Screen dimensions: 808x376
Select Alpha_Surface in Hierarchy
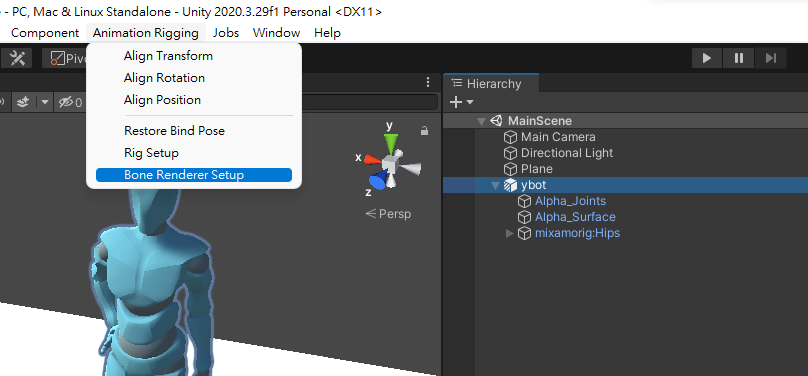575,217
